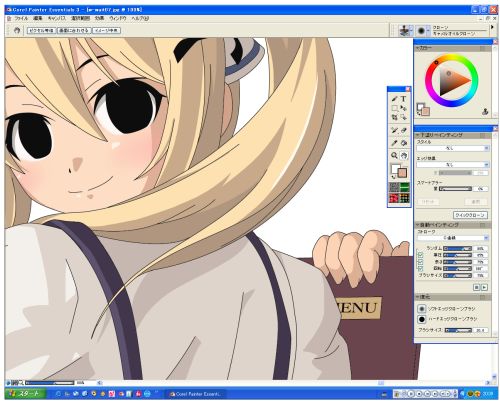Click the クイッククローン button
Viewport: 500px width, 401px height.
coord(470,215)
